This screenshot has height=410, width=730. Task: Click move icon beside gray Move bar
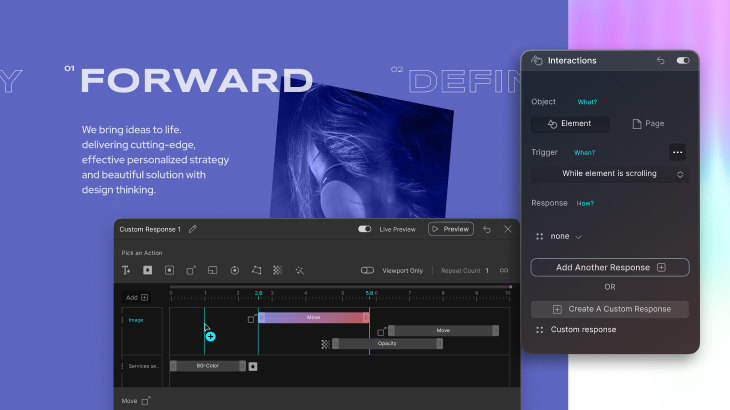click(x=382, y=331)
